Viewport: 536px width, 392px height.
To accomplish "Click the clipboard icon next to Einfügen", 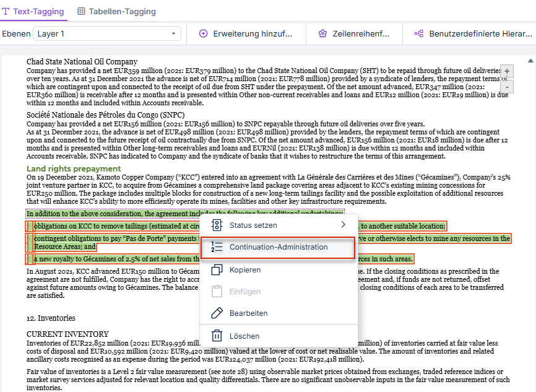I will [217, 292].
